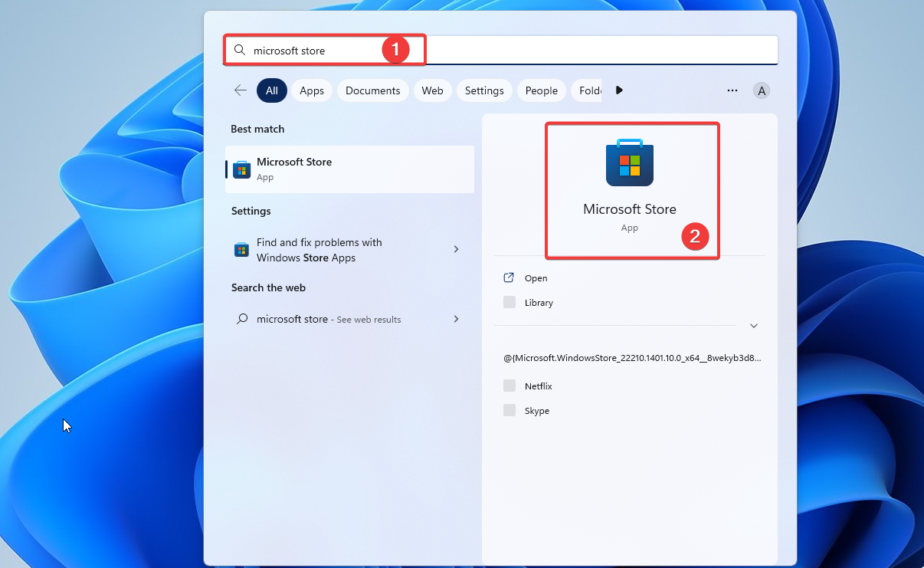
Task: Click the square icon beside Netflix
Action: pyautogui.click(x=510, y=386)
